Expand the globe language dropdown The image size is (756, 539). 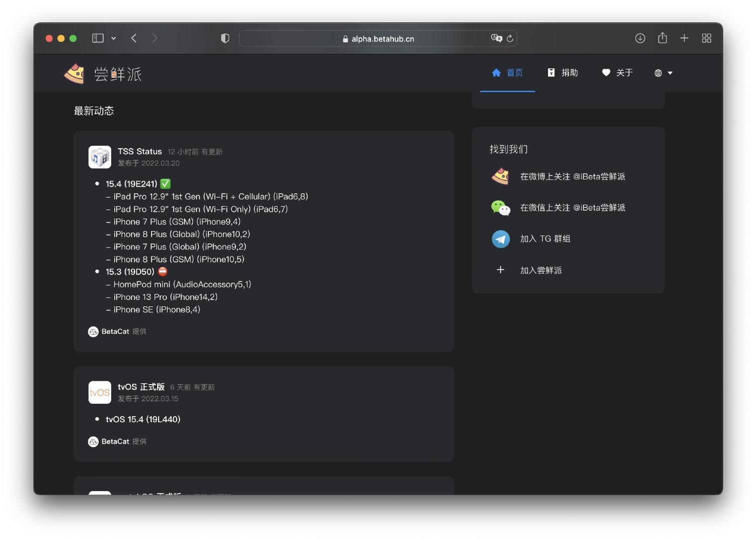[663, 73]
